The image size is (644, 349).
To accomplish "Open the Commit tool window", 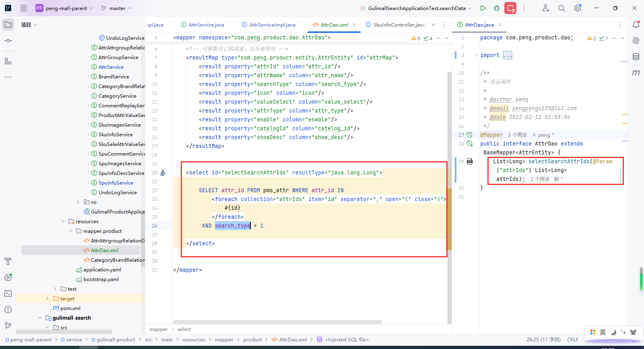I will point(8,41).
